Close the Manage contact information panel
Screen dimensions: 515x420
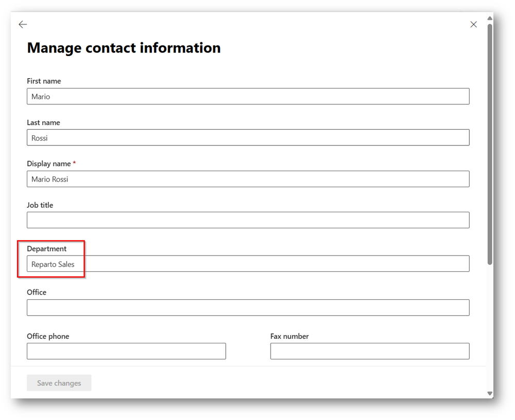(x=473, y=24)
